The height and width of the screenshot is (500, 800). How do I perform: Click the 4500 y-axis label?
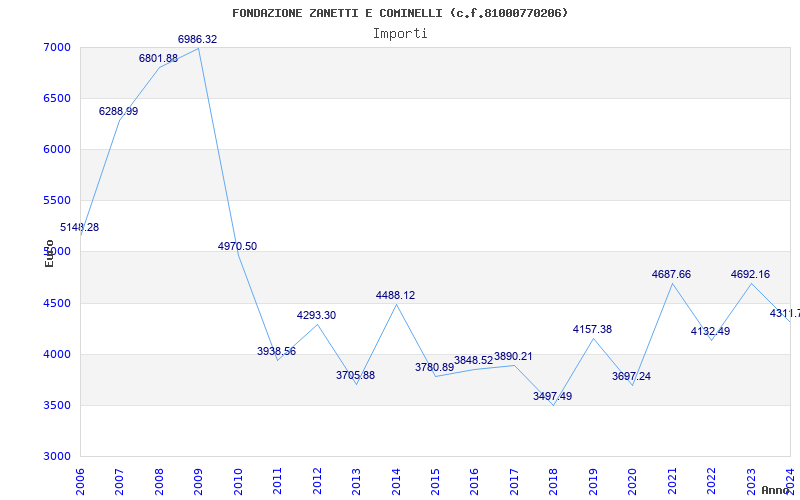coord(57,304)
